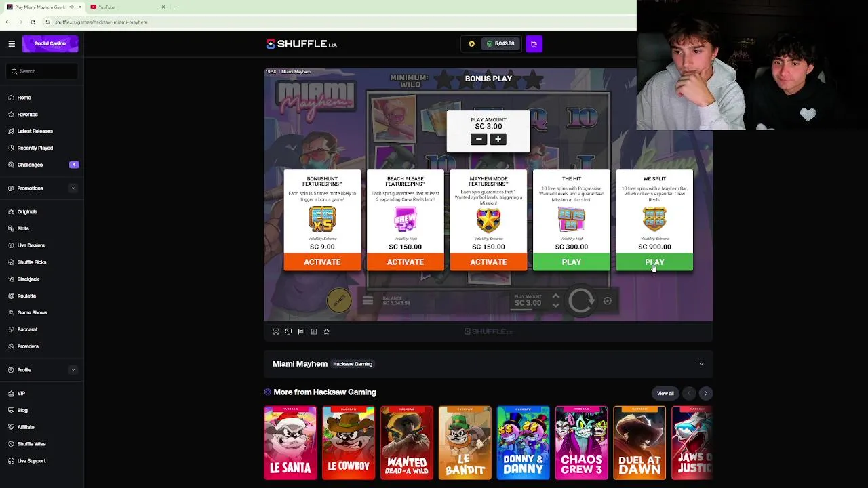Activate Beach Please FeatureSpins

click(406, 262)
